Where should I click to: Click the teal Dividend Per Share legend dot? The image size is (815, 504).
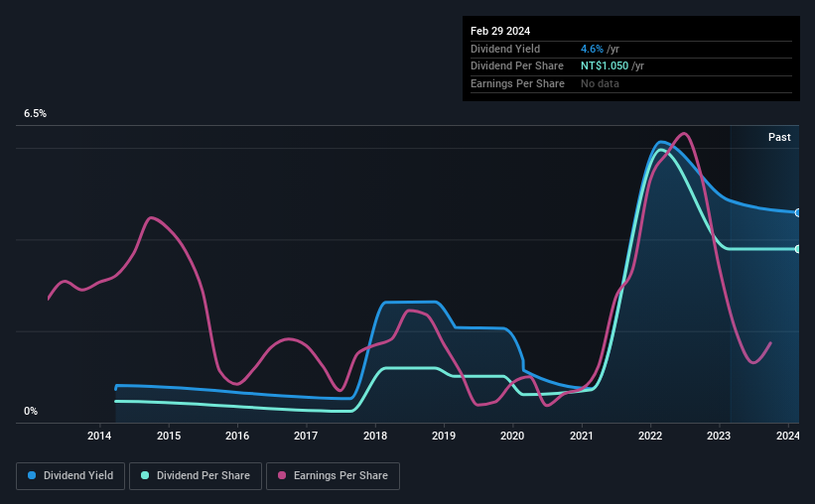145,475
